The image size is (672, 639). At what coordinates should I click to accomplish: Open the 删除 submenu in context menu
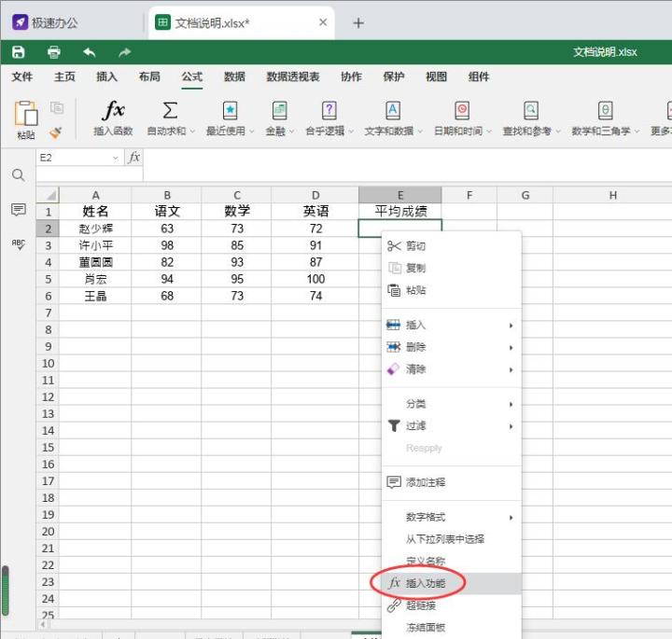[452, 347]
